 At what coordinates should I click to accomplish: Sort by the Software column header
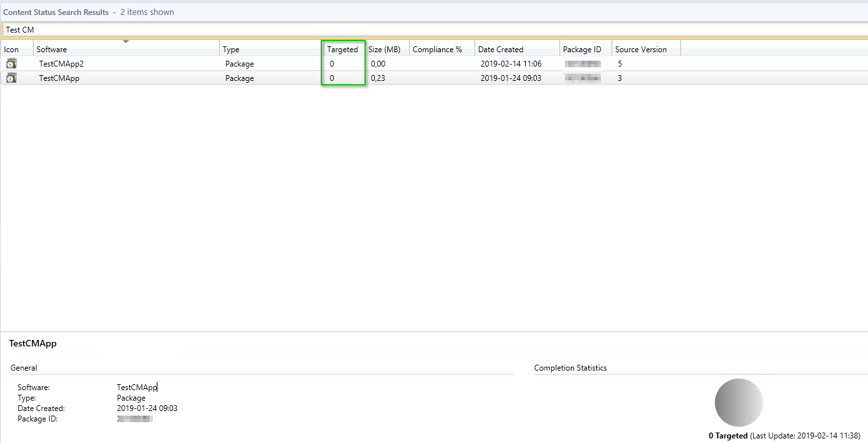52,50
